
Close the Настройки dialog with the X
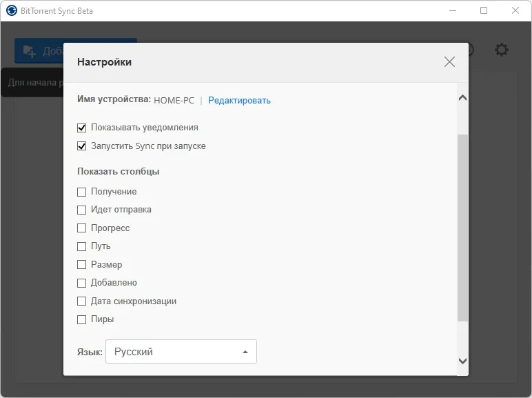[x=449, y=62]
